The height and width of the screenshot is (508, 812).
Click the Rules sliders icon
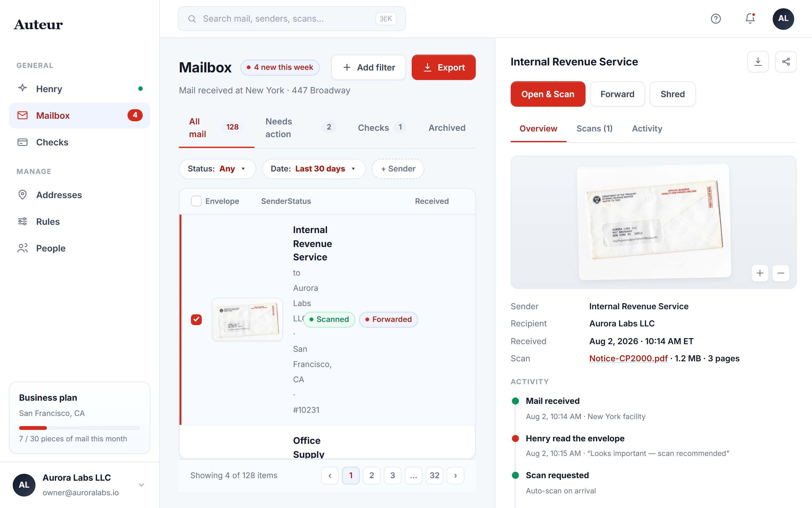[23, 221]
